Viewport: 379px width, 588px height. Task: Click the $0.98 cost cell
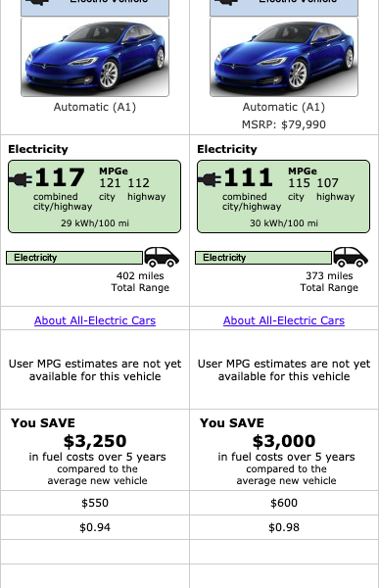click(284, 527)
